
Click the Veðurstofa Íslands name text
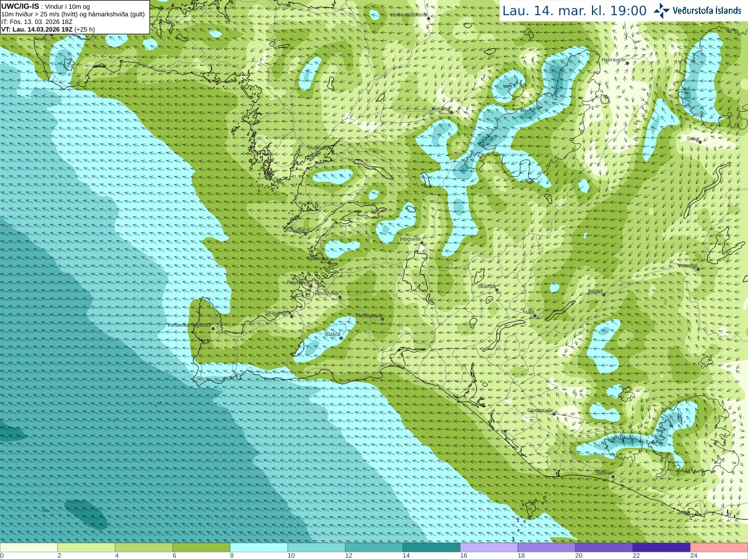click(707, 11)
